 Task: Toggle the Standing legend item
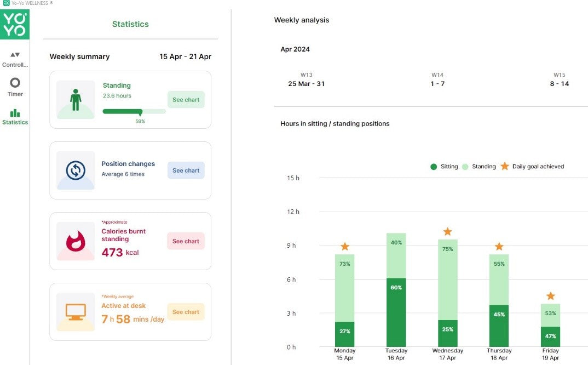pyautogui.click(x=479, y=167)
